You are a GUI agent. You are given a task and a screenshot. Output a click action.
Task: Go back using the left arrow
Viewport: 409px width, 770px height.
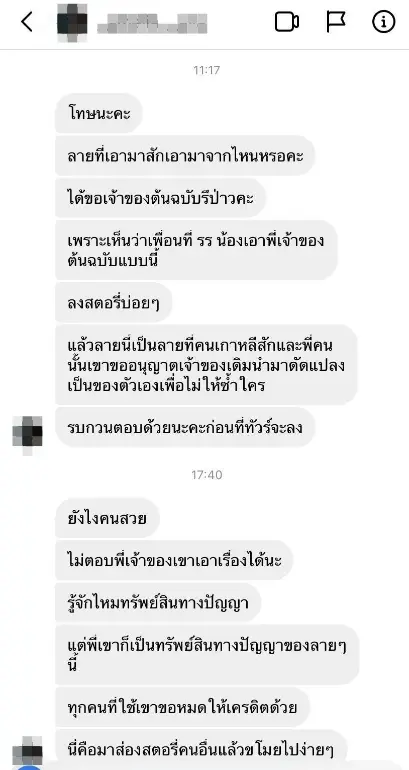(x=27, y=22)
